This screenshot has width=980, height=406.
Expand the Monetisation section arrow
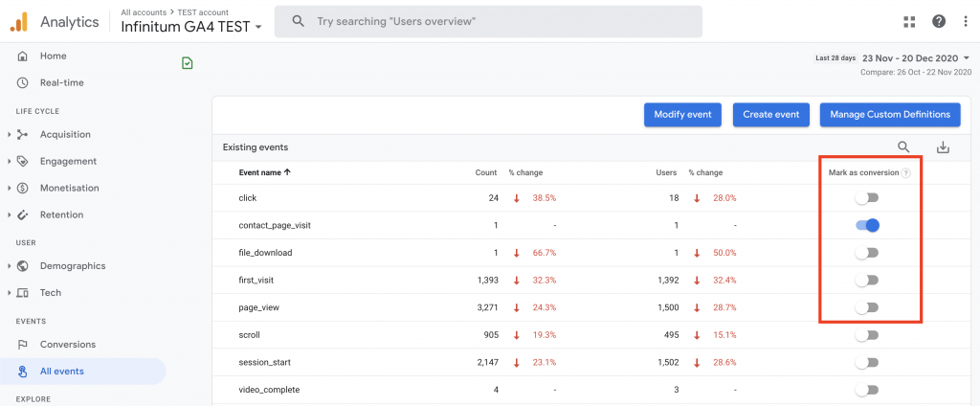(10, 188)
